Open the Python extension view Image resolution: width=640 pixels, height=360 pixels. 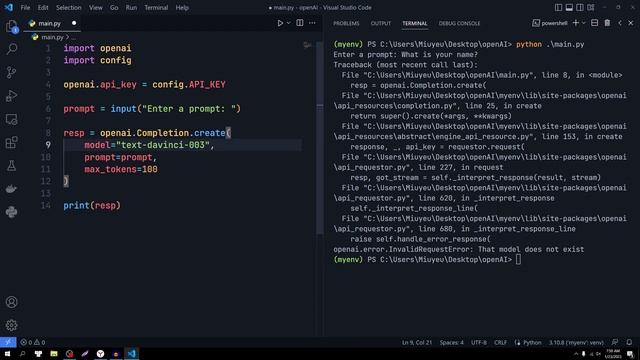click(x=11, y=212)
